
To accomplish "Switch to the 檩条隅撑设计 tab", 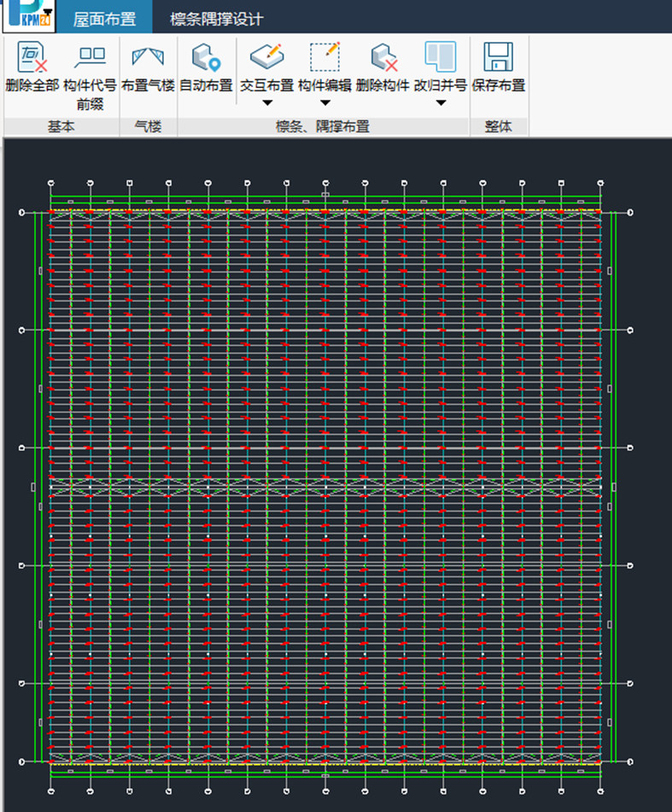I will (x=217, y=19).
